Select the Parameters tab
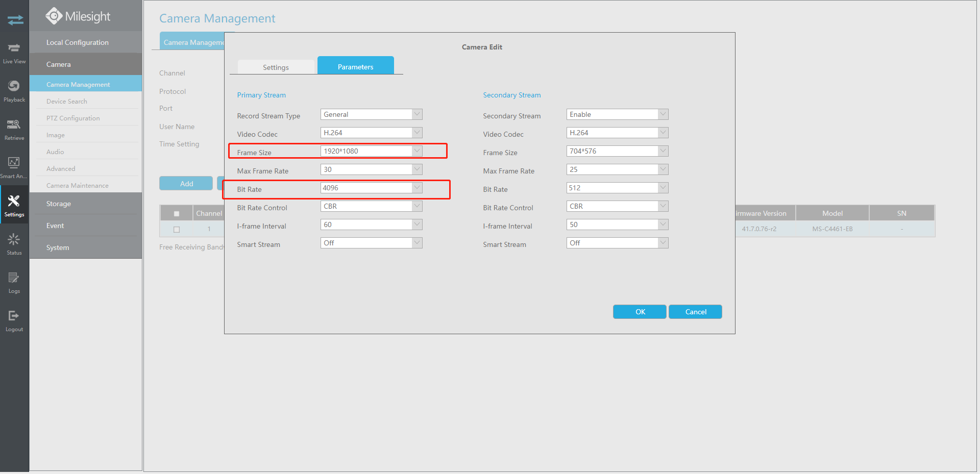This screenshot has width=980, height=474. [356, 65]
